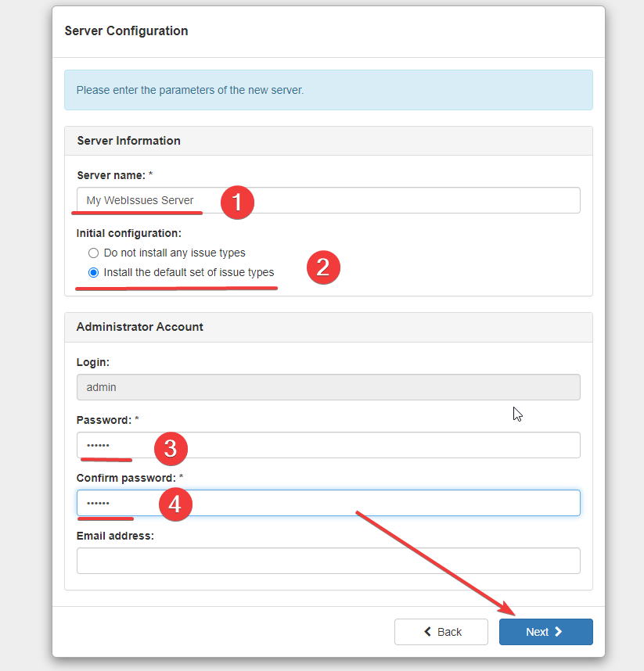Click the left chevron icon on Back
This screenshot has height=671, width=644.
point(427,632)
